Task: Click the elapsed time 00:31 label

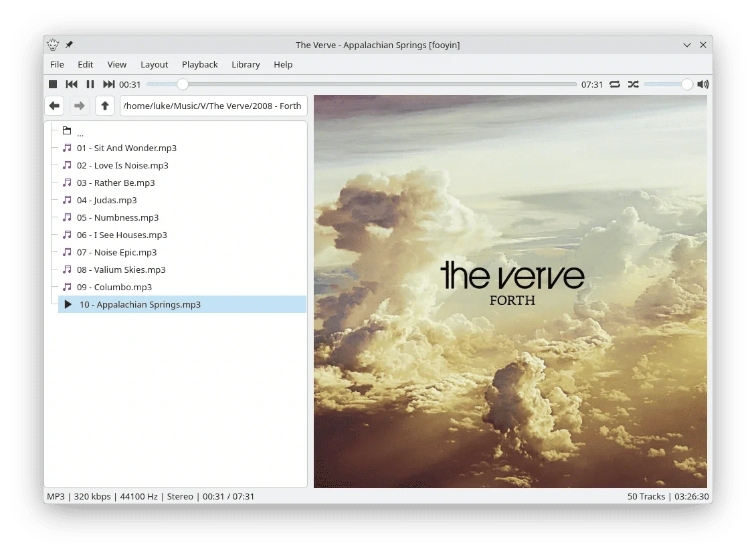Action: click(x=130, y=84)
